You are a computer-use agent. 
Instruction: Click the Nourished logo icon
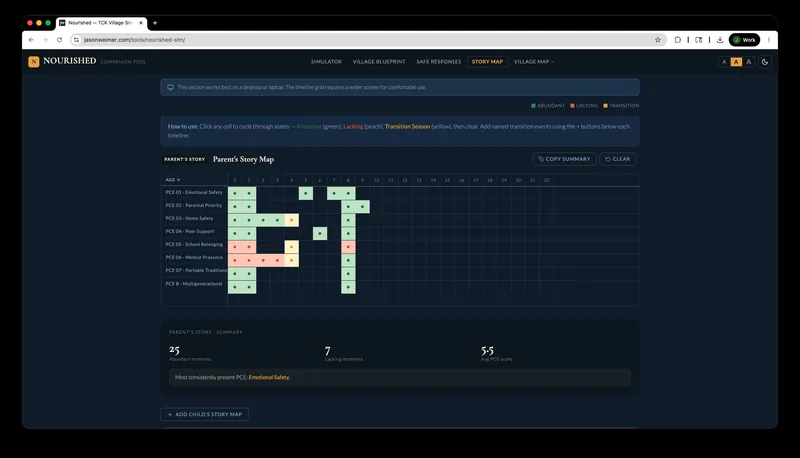(x=34, y=62)
